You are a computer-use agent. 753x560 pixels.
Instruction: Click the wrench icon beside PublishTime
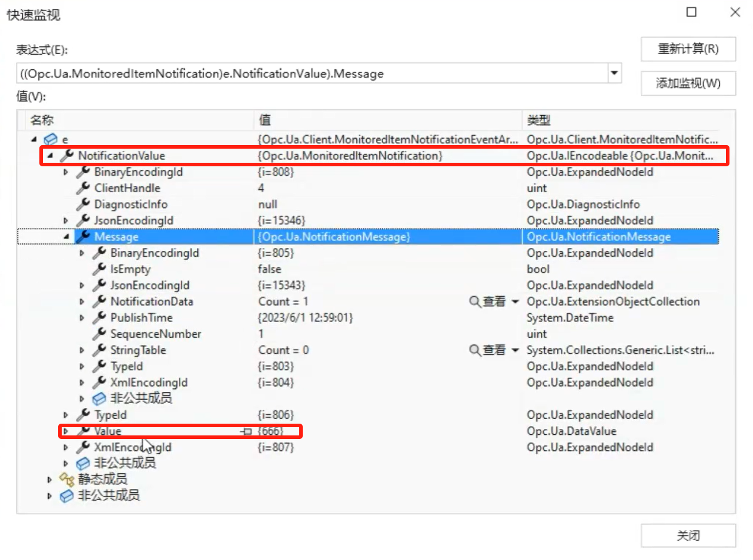(99, 317)
